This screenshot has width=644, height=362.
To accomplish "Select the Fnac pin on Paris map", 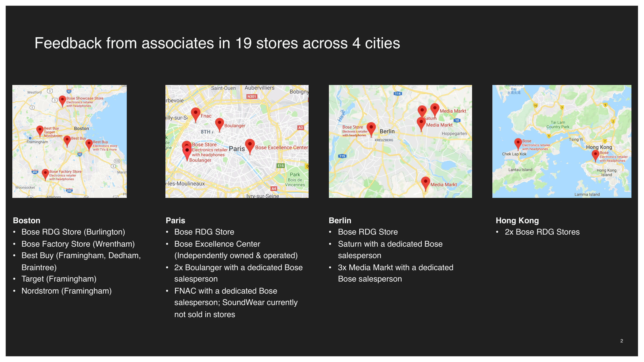I will 196,115.
